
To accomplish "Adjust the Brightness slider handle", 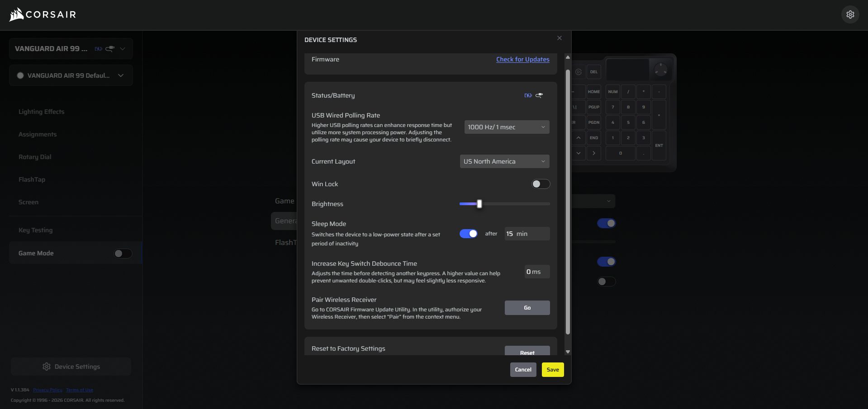I will 479,204.
